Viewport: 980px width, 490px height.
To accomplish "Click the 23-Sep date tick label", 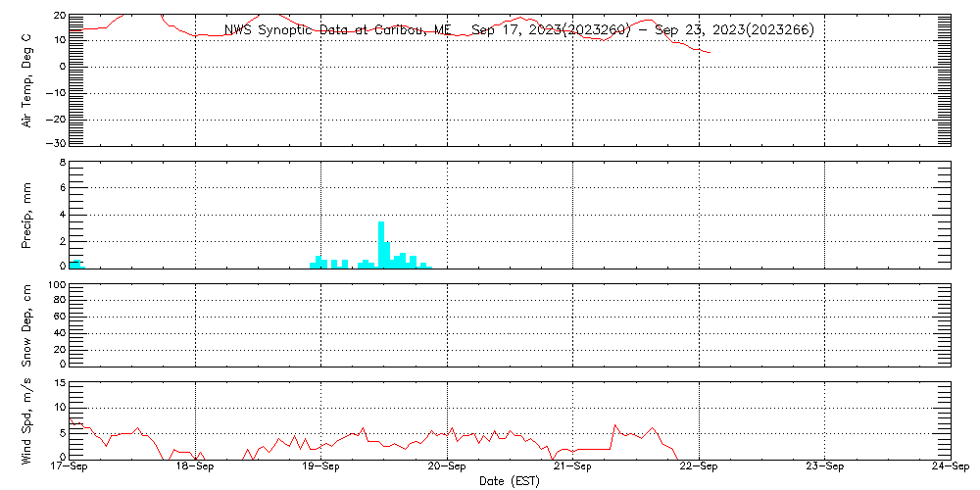I will (825, 468).
